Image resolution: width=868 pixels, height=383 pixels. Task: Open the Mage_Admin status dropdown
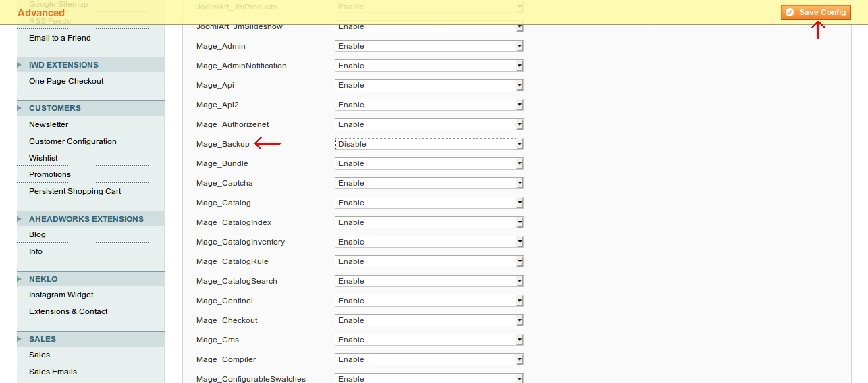pos(429,46)
